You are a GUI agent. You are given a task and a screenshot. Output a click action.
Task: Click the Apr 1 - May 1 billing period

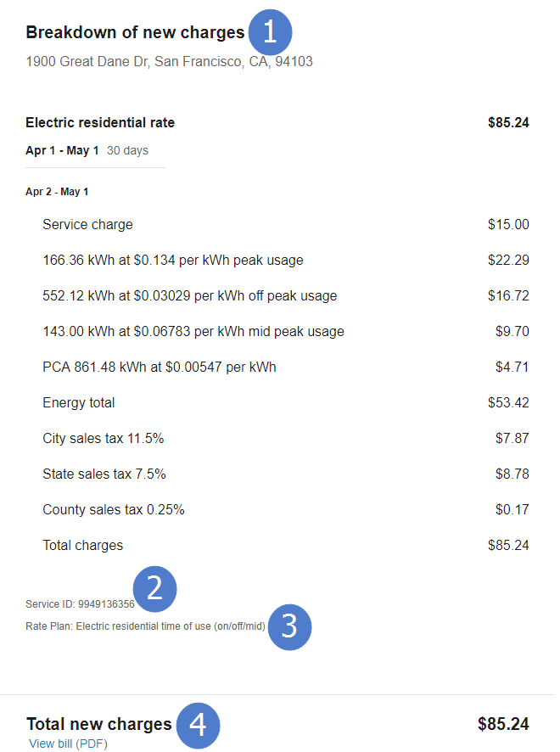point(62,150)
